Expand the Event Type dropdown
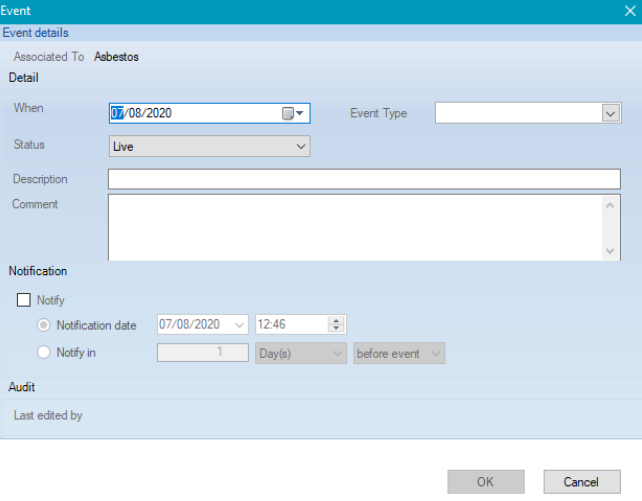Viewport: 642px width, 501px height. [610, 114]
